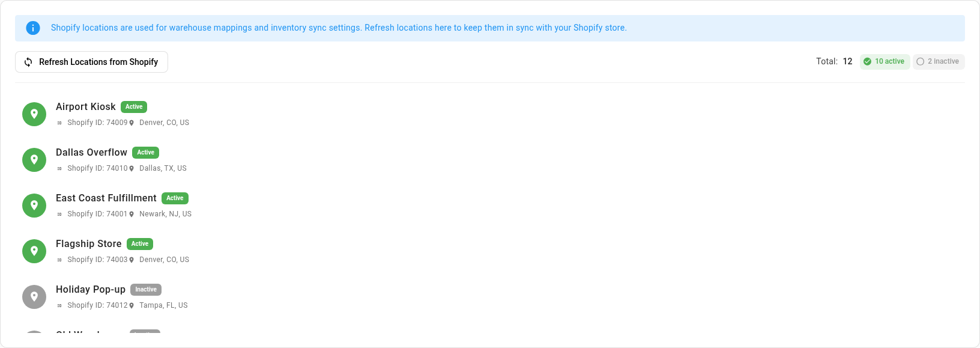Click the blue info icon in banner
This screenshot has height=348, width=980.
click(33, 28)
